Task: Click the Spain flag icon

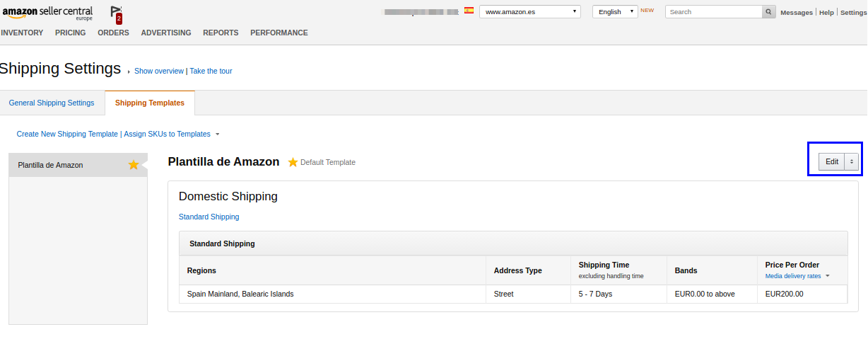Action: point(469,11)
